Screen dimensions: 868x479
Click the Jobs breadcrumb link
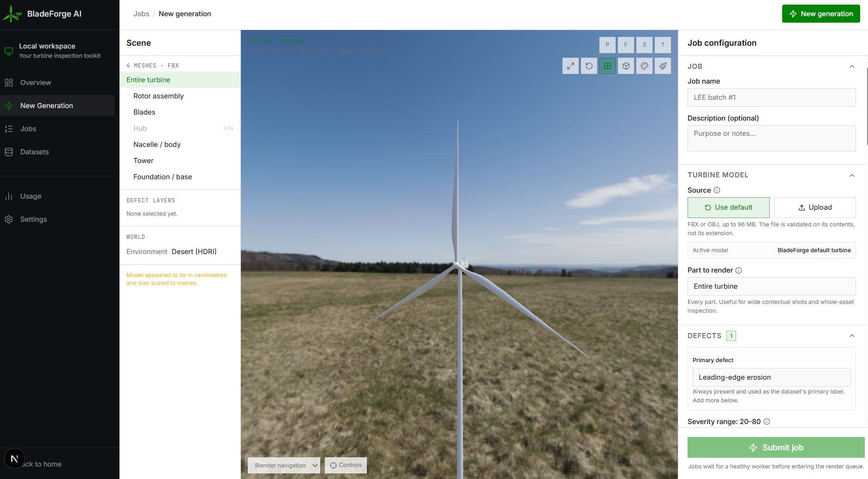point(141,14)
